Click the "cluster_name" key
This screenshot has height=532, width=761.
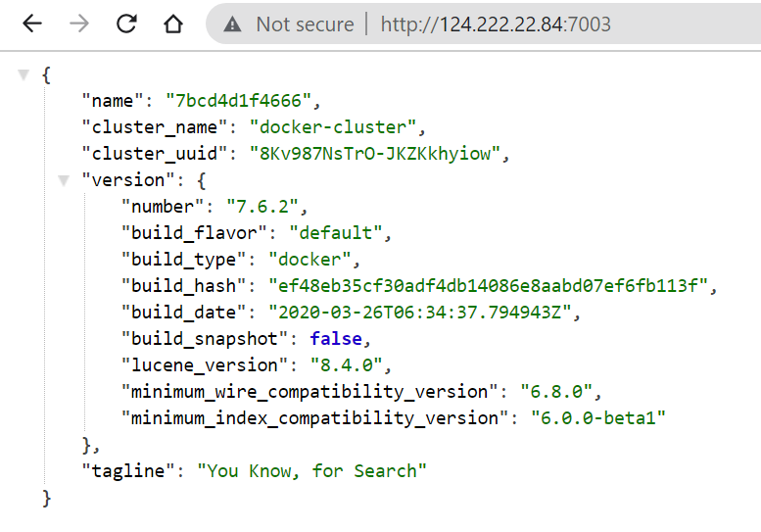[160, 127]
